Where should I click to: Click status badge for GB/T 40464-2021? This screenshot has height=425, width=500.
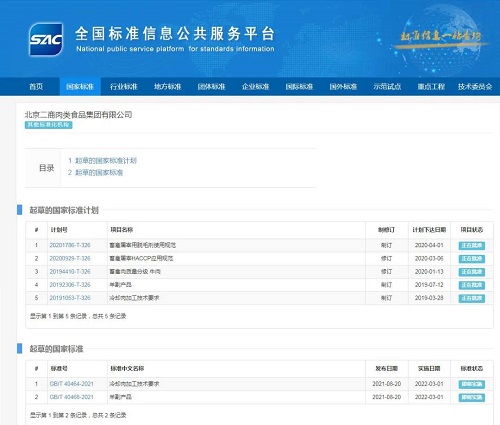(472, 384)
